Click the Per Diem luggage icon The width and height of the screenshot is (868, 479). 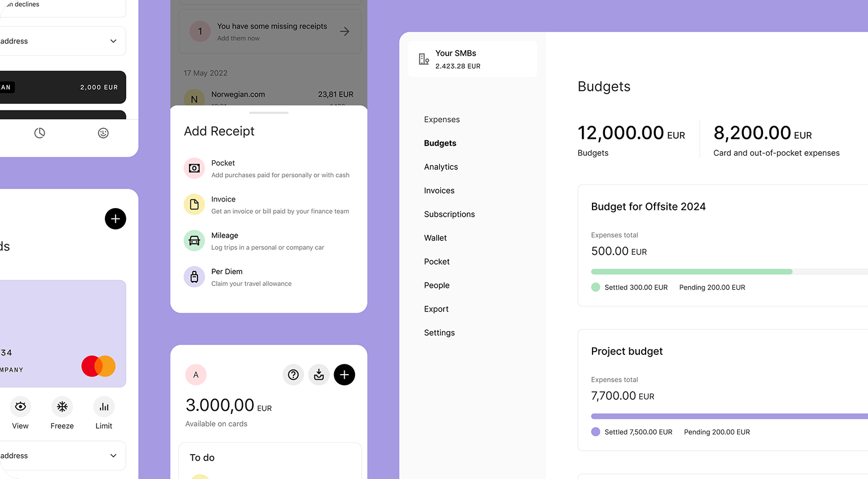tap(194, 276)
